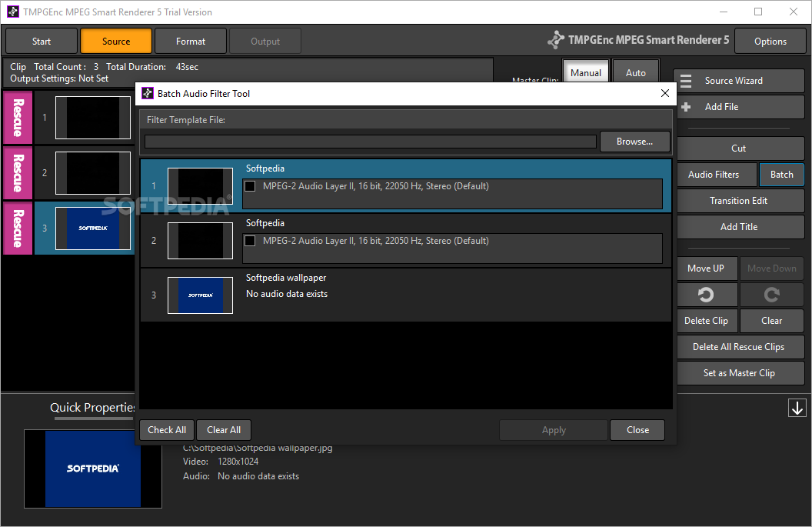Click the redo arrow icon
Image resolution: width=812 pixels, height=527 pixels.
(x=771, y=295)
